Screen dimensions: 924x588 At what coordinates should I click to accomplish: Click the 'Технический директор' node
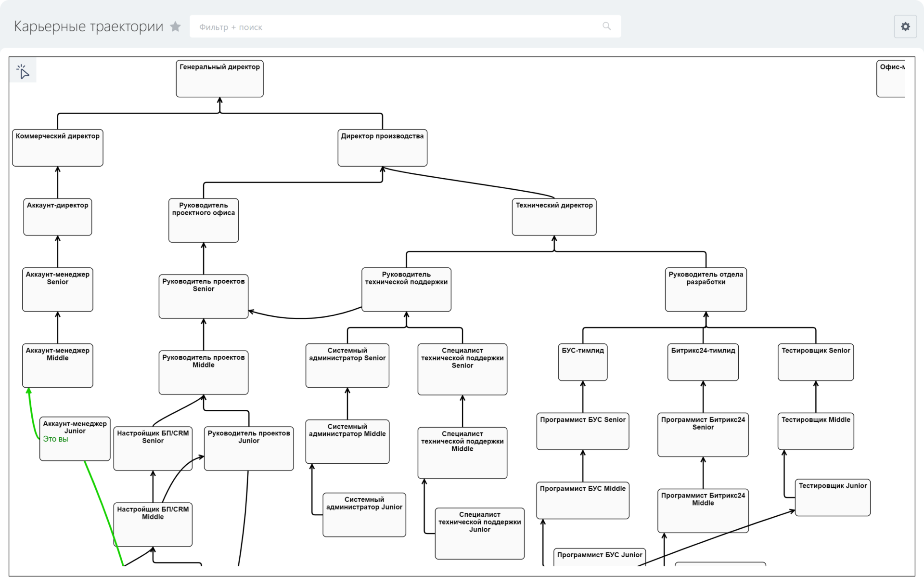(554, 217)
